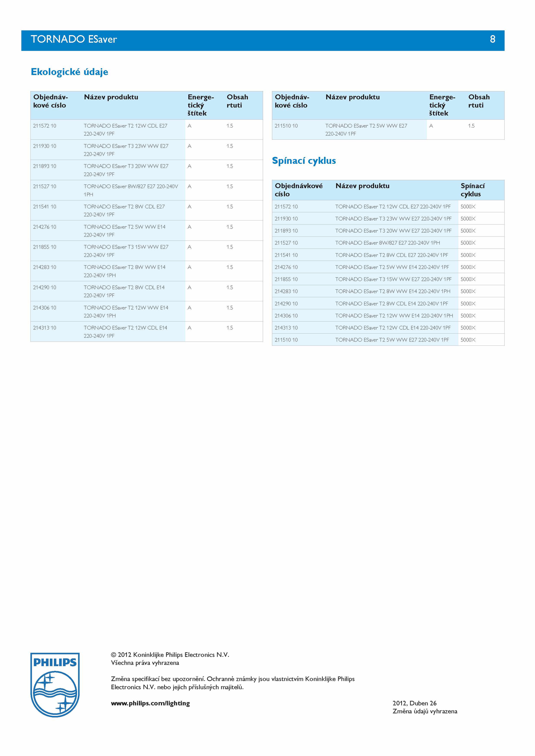
Task: Click the T3 15W WW E27 product in the Spínací cyklus table
Action: pos(393,279)
